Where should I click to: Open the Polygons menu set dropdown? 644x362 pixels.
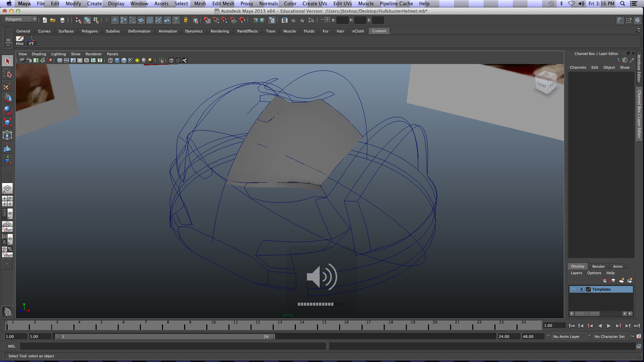(20, 19)
